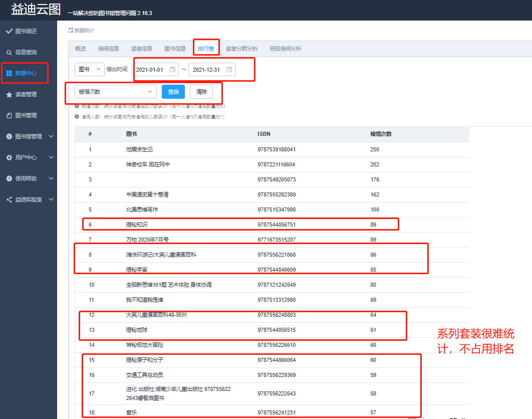Screen dimensions: 532x419
Task: Click the 清除 button
Action: (201, 92)
